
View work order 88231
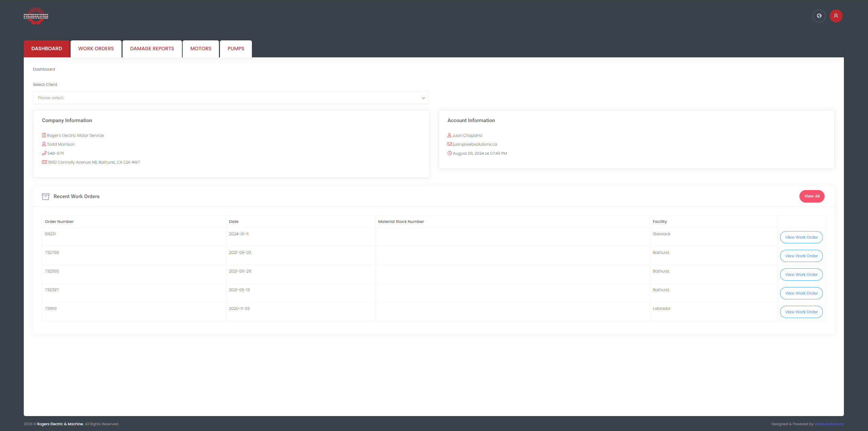click(x=801, y=237)
